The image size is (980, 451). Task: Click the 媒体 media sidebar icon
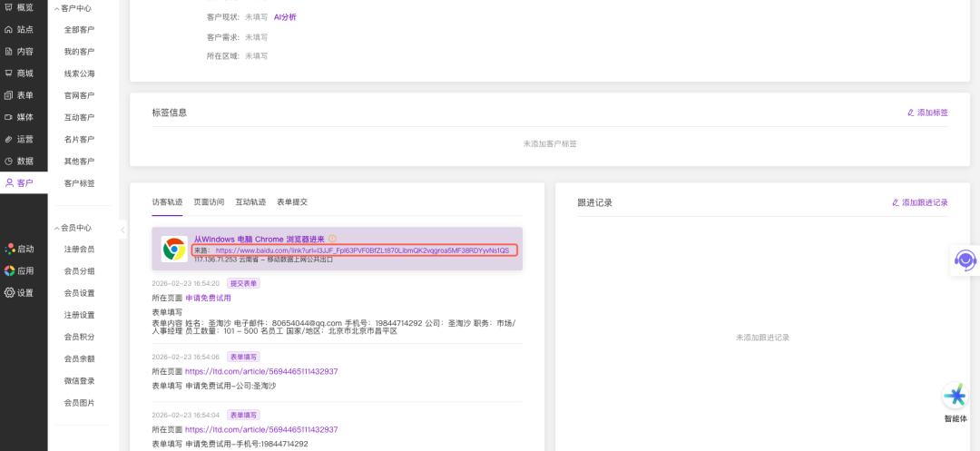(9, 117)
